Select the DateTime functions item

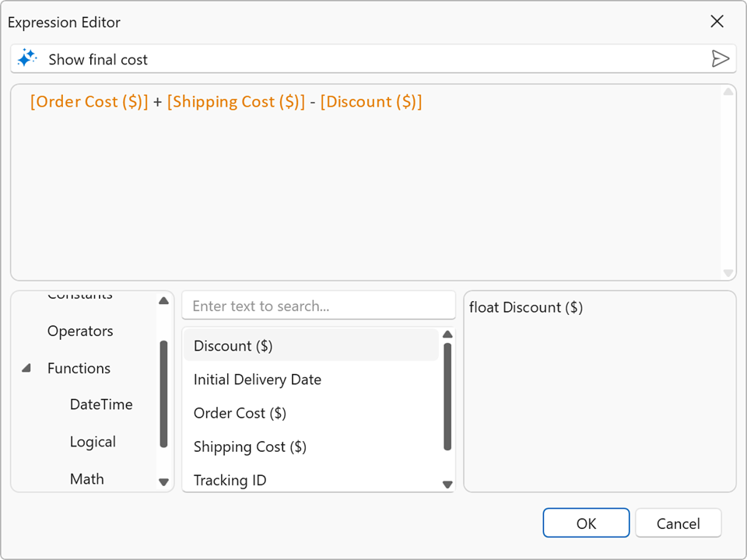101,404
